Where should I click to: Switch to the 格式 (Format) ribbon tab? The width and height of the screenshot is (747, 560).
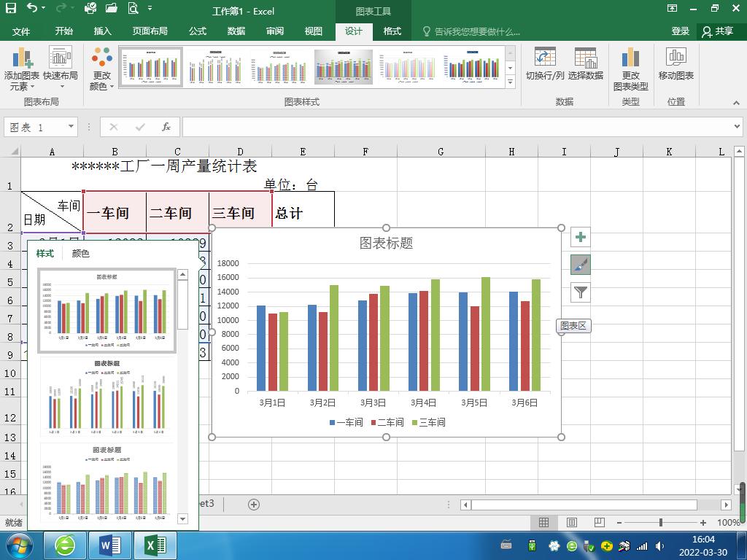[392, 31]
